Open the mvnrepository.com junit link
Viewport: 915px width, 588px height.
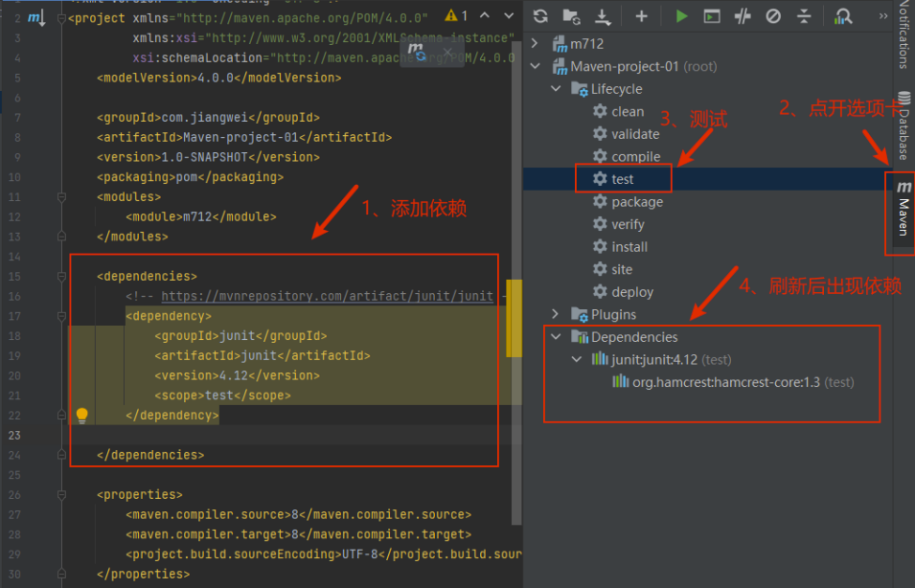click(x=328, y=296)
